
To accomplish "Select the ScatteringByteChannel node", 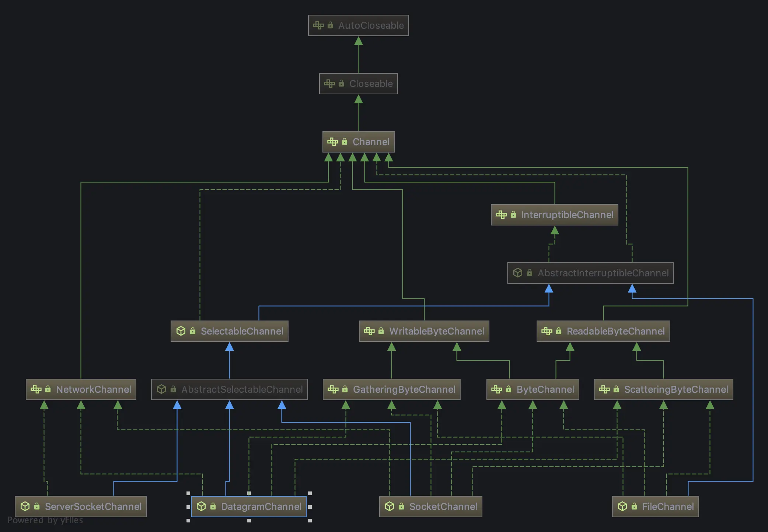I will (663, 389).
